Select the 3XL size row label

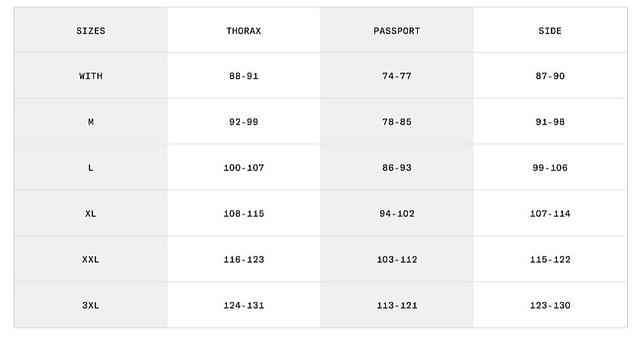[x=91, y=306]
